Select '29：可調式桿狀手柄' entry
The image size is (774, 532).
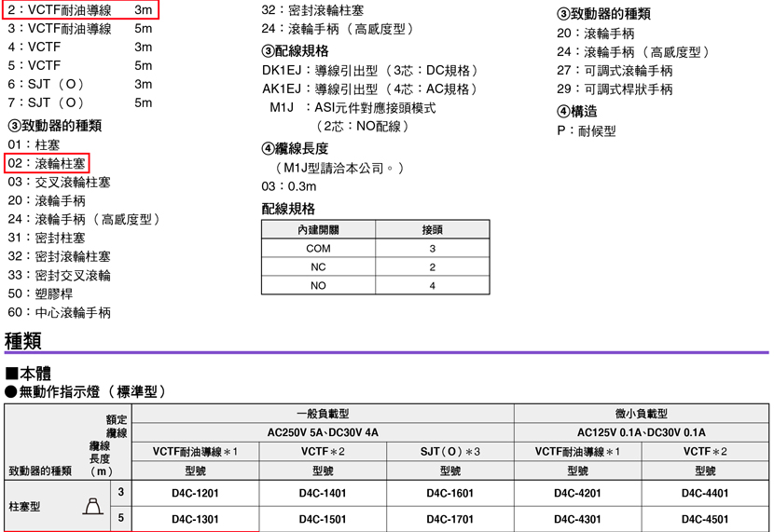tap(615, 89)
